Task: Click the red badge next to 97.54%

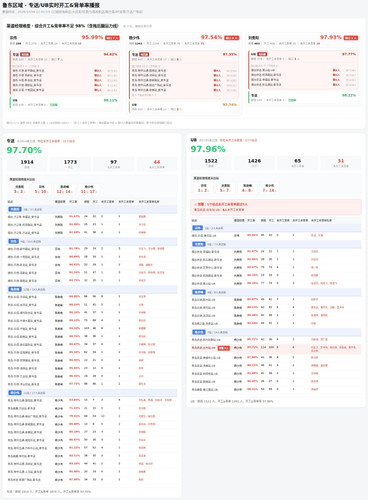Action: pos(232,38)
